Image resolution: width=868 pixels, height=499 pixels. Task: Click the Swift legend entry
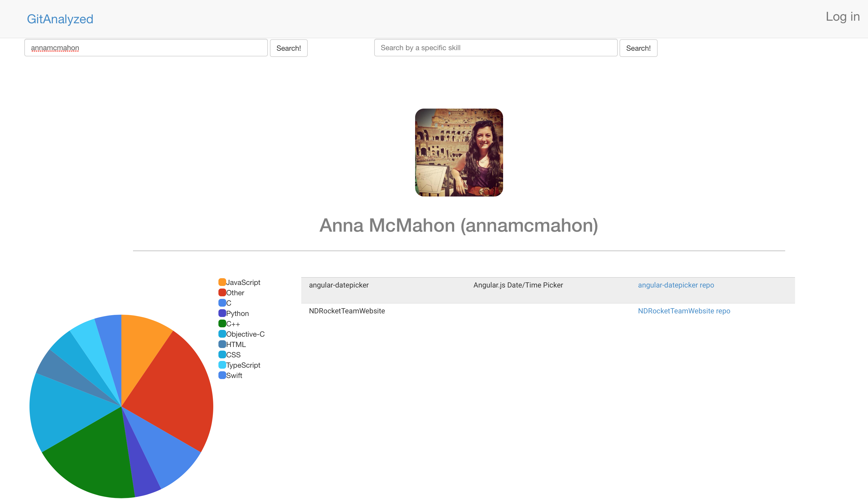click(x=234, y=375)
